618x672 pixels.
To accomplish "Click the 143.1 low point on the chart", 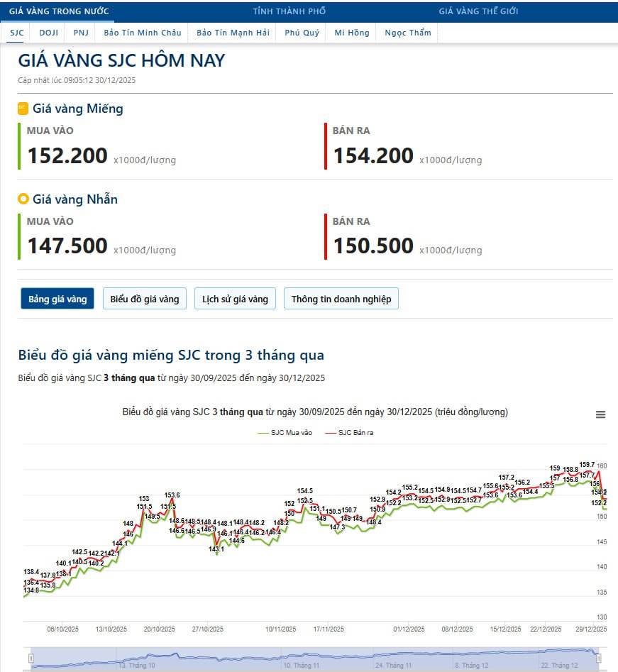I will [216, 554].
